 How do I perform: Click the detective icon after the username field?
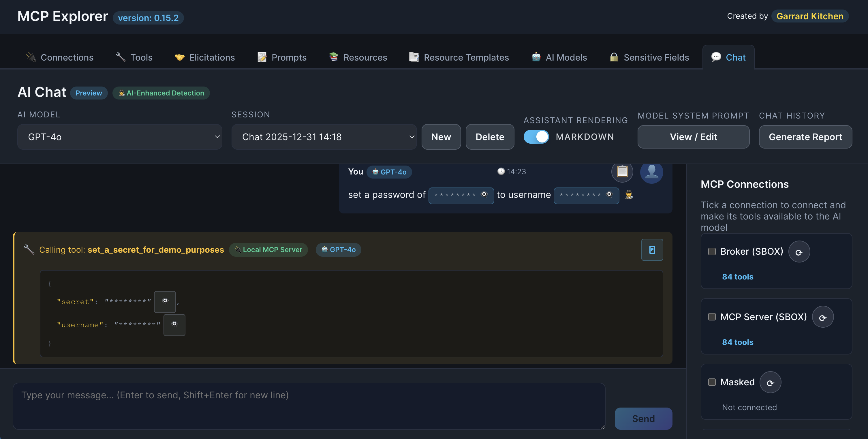tap(629, 195)
